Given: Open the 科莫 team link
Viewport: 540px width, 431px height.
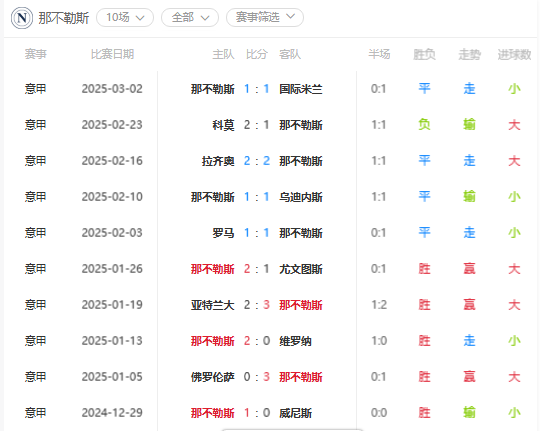Looking at the screenshot, I should pyautogui.click(x=223, y=125).
